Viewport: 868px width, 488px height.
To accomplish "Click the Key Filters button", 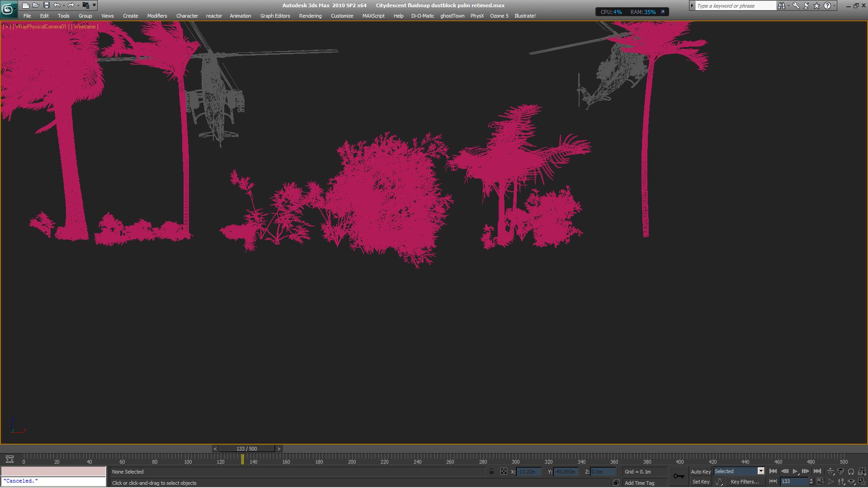I will (x=745, y=482).
